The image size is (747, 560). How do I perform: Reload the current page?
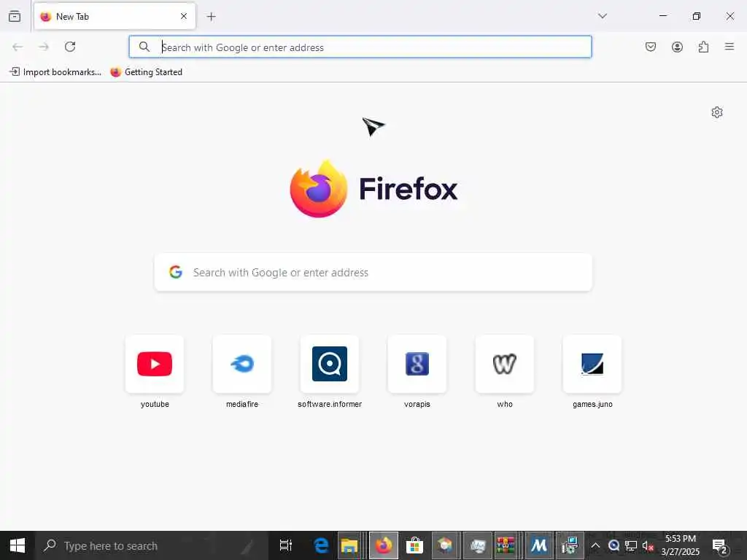pyautogui.click(x=70, y=47)
